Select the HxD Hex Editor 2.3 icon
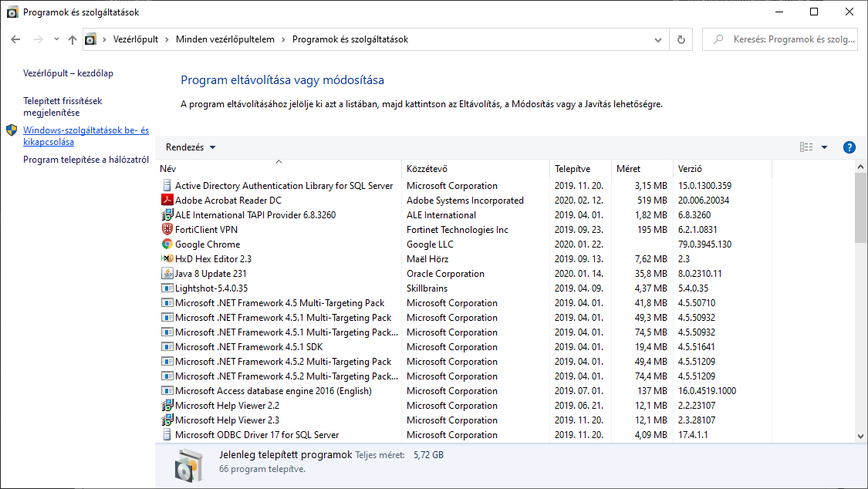Screen dimensions: 868x489 [x=167, y=258]
